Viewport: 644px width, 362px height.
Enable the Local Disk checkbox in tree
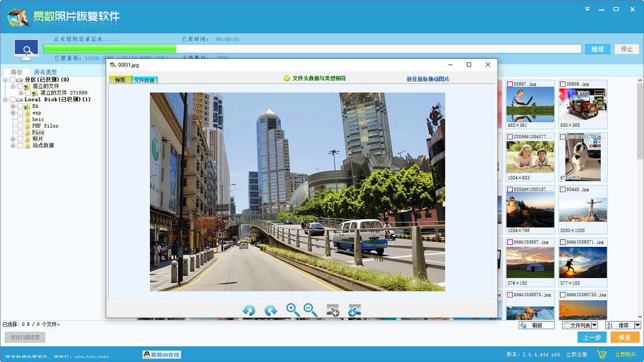(x=12, y=100)
